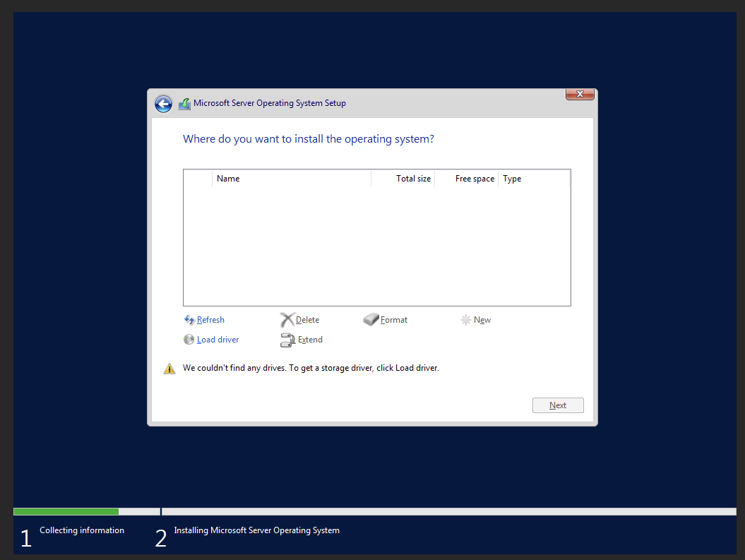
Task: Sort by the Total size column header
Action: pyautogui.click(x=403, y=179)
